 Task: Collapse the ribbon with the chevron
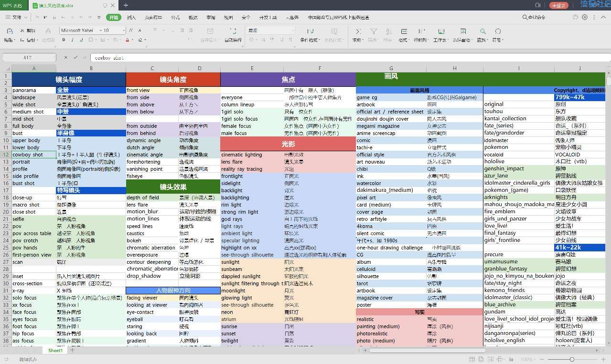tap(602, 17)
